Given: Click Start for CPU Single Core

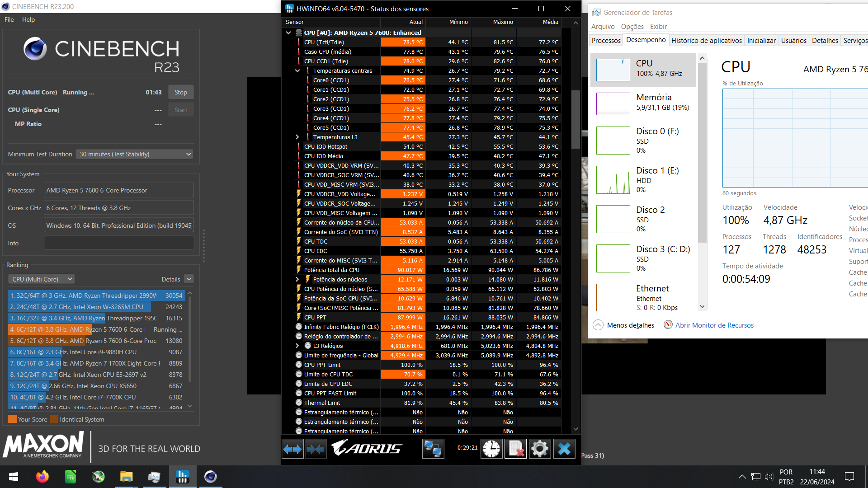Looking at the screenshot, I should (x=181, y=110).
